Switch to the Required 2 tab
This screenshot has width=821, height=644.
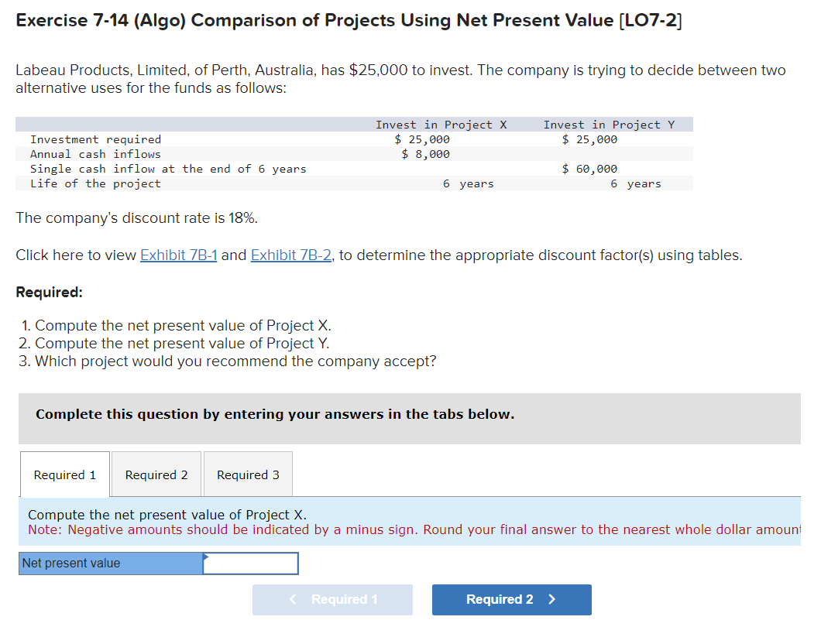coord(156,474)
